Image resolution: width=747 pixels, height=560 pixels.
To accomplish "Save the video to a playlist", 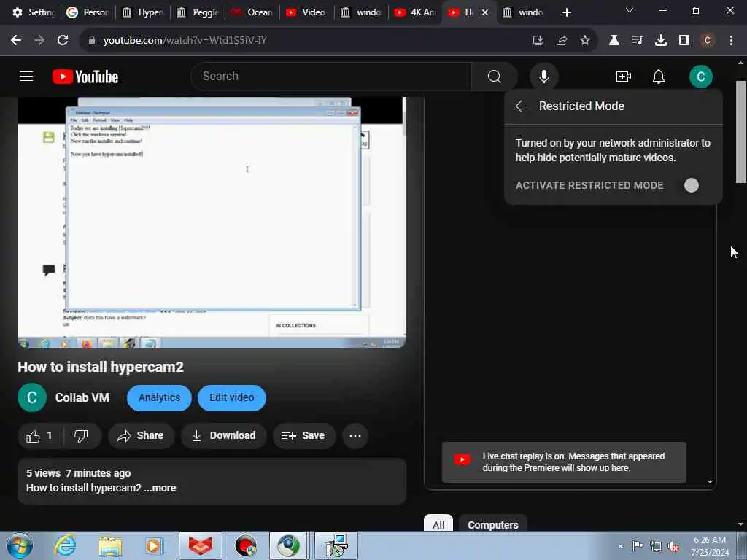I will click(304, 436).
